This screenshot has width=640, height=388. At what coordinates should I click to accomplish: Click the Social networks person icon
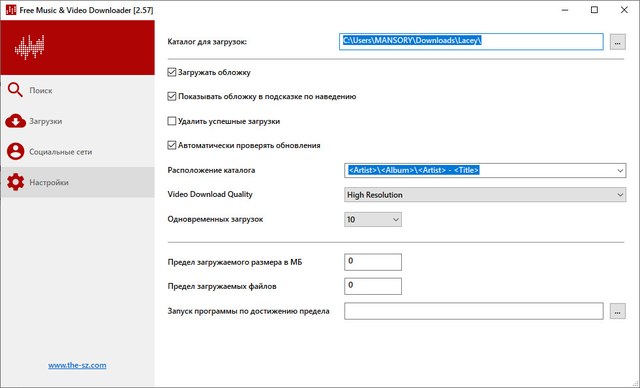pyautogui.click(x=16, y=151)
